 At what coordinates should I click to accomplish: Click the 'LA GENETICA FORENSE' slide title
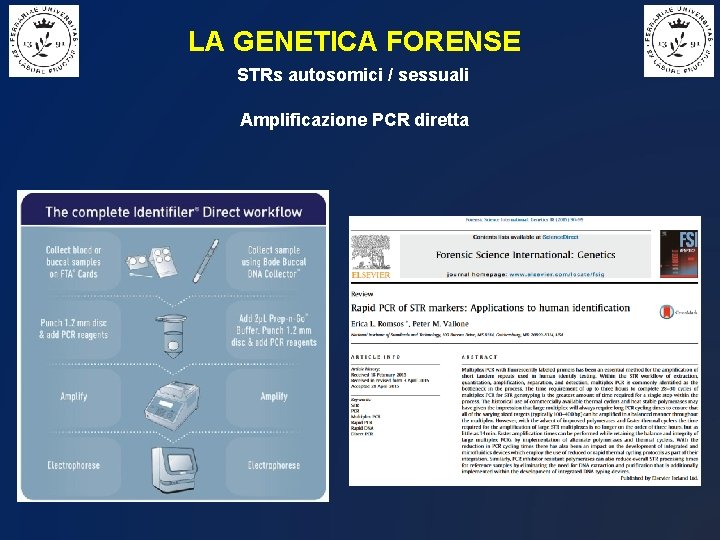pos(354,41)
